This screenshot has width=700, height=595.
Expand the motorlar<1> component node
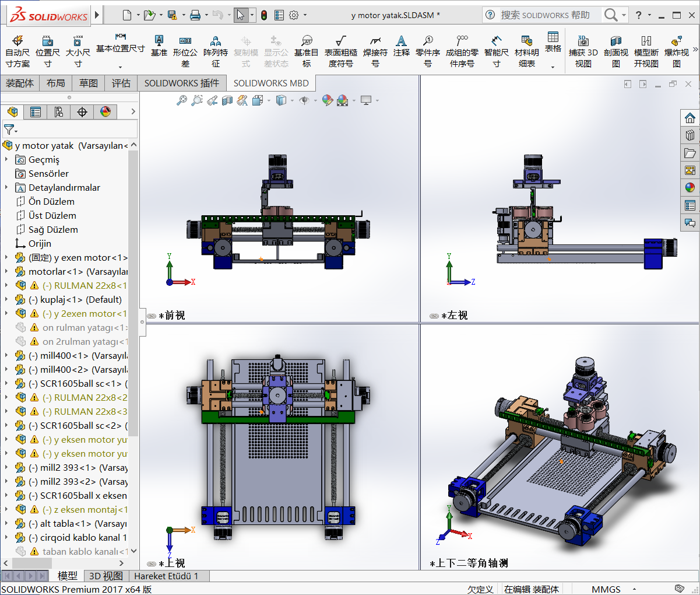tap(6, 271)
